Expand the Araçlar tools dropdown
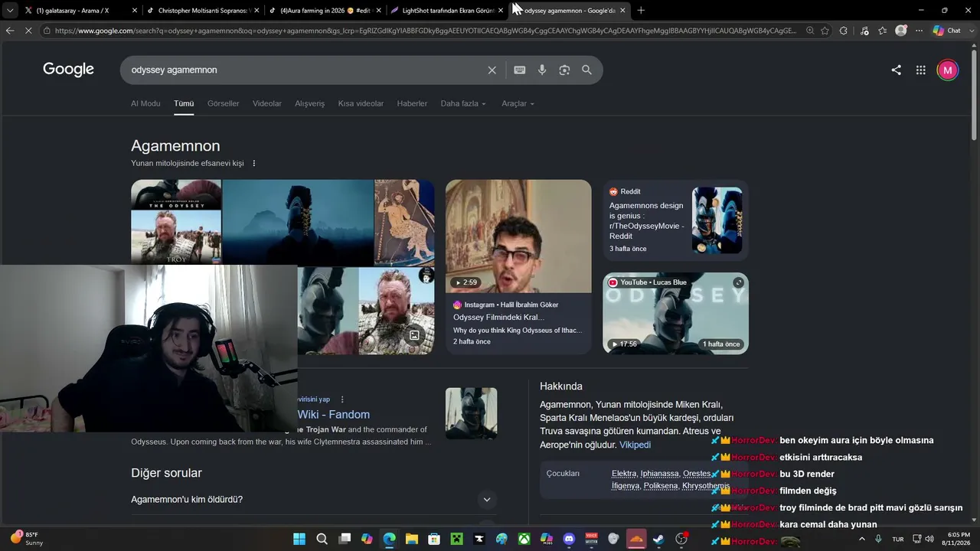The image size is (980, 551). 518,103
